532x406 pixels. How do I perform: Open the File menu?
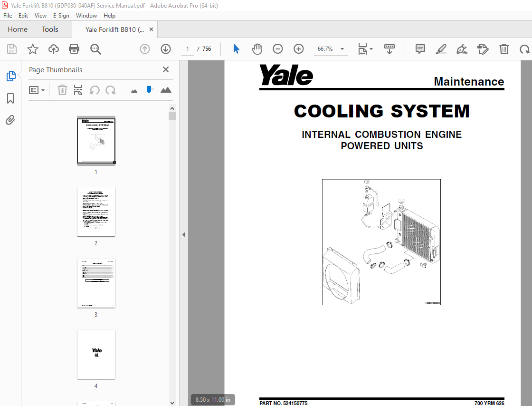[8, 16]
